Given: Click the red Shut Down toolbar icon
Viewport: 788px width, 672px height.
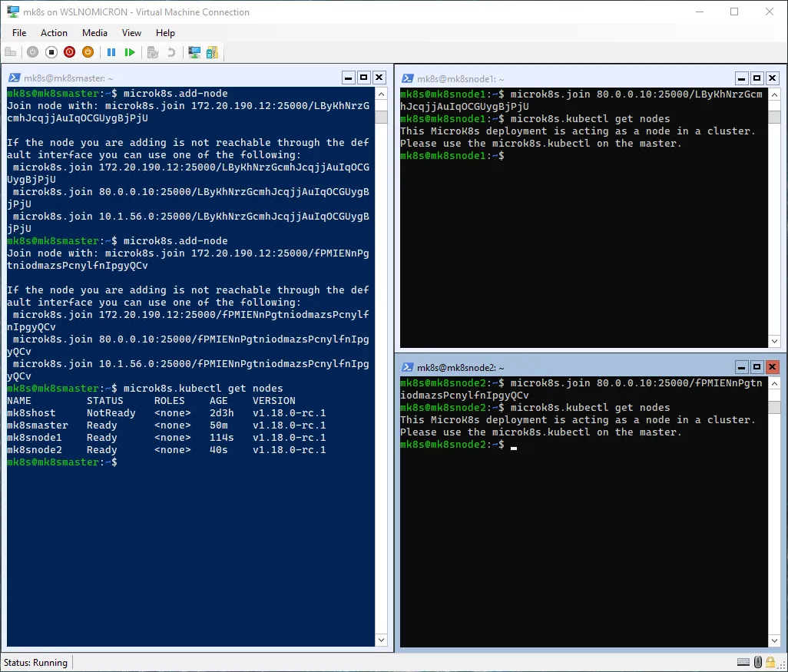Looking at the screenshot, I should [70, 52].
